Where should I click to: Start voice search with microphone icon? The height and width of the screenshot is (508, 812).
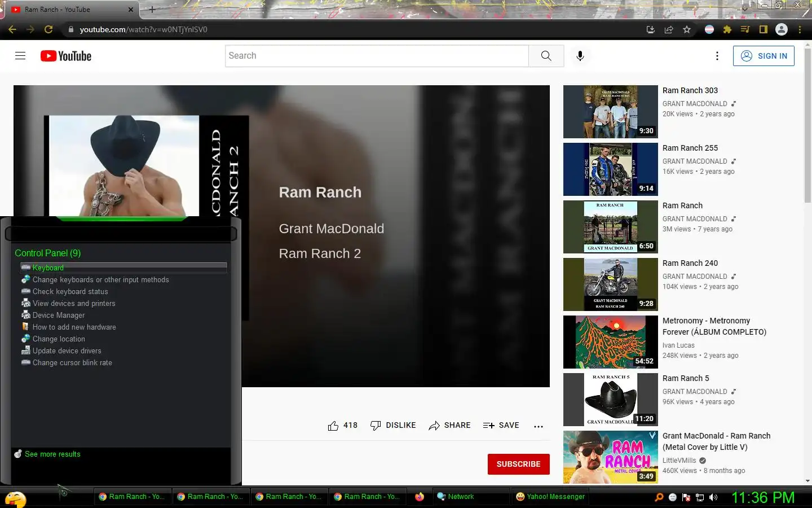click(x=580, y=56)
